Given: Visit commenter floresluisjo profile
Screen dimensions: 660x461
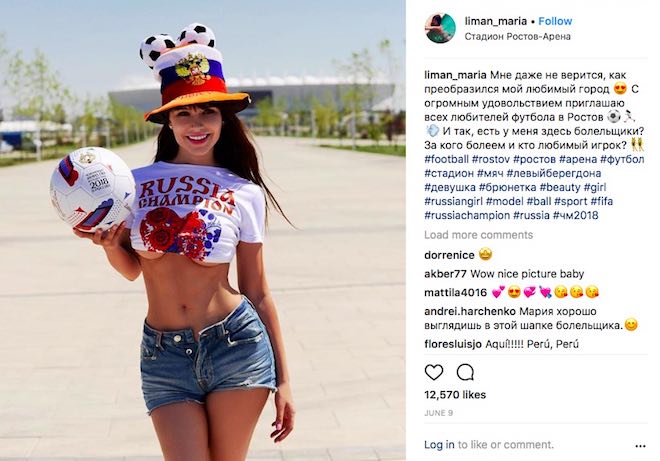Looking at the screenshot, I should (453, 344).
